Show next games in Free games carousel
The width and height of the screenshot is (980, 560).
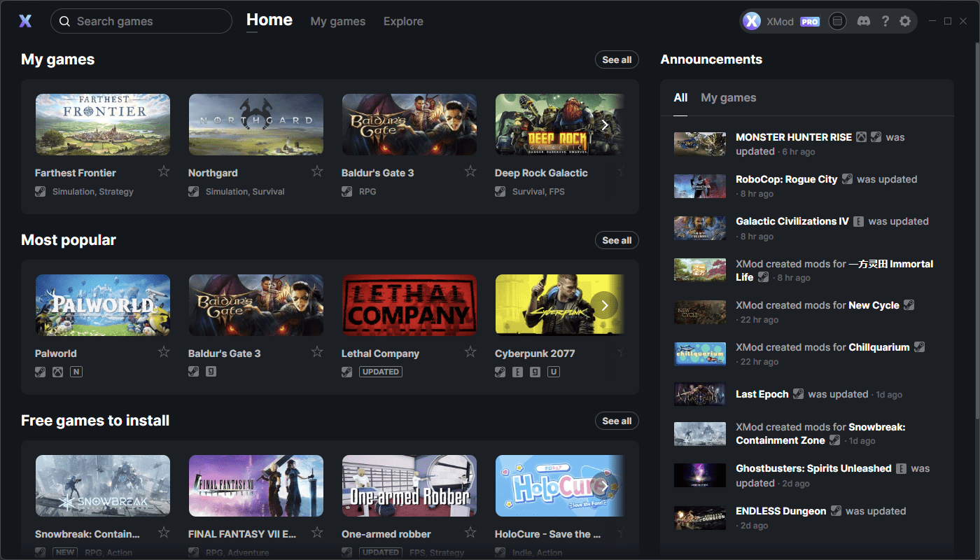604,486
